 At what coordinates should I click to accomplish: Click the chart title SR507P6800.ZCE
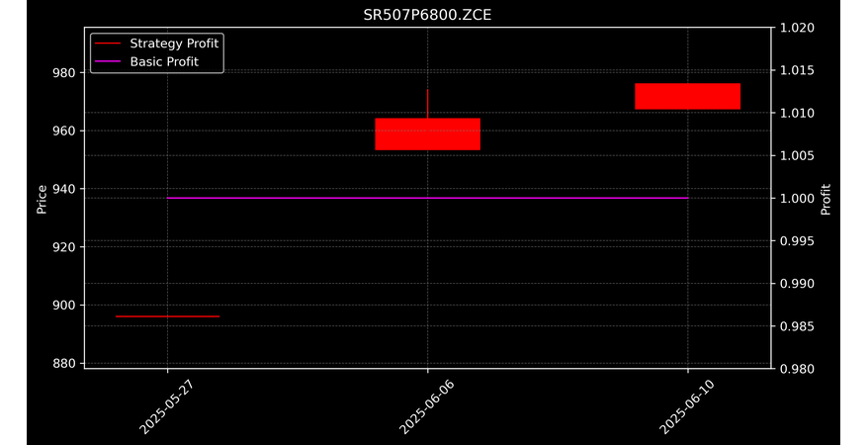tap(427, 15)
